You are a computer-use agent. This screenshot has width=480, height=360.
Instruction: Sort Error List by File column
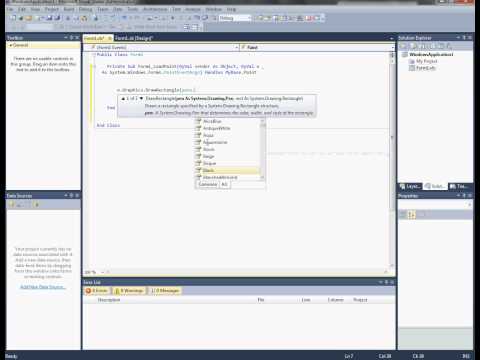[261, 300]
